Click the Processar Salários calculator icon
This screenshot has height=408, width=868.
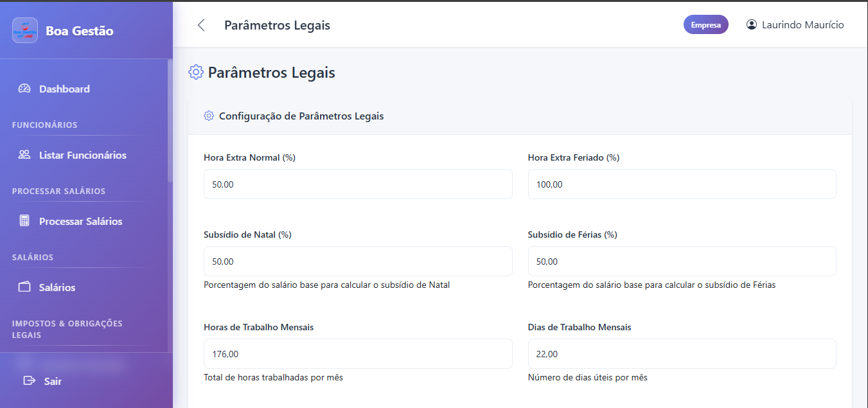coord(24,221)
